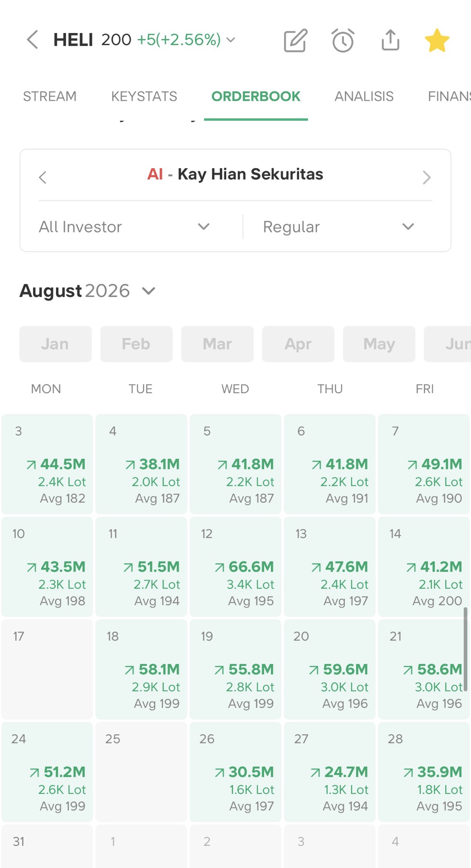Image resolution: width=471 pixels, height=868 pixels.
Task: Open August 4 cell with 38.1M
Action: [x=141, y=464]
